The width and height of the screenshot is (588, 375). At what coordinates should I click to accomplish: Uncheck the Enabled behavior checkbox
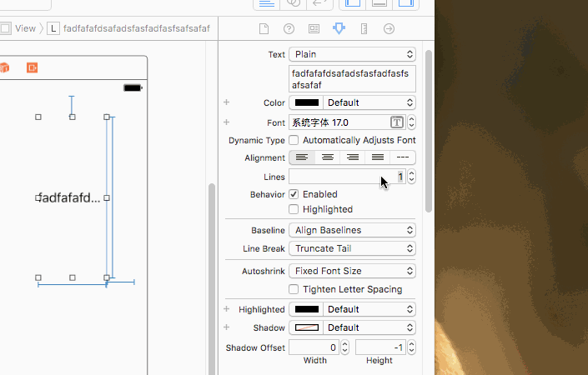(294, 194)
